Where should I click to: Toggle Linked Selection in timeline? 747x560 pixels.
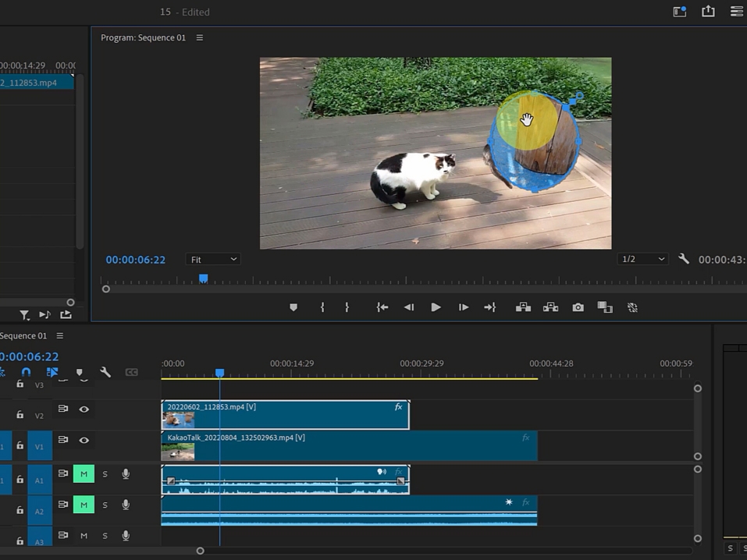(52, 372)
